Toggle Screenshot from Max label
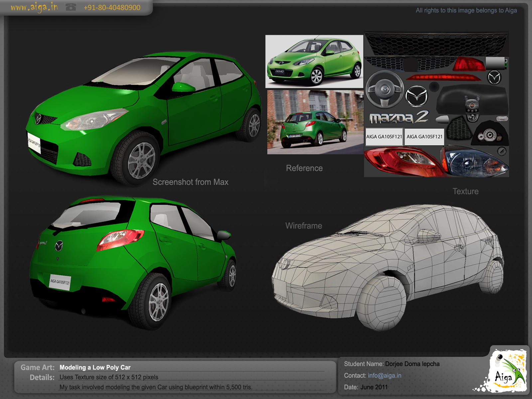Image resolution: width=532 pixels, height=399 pixels. [x=191, y=182]
